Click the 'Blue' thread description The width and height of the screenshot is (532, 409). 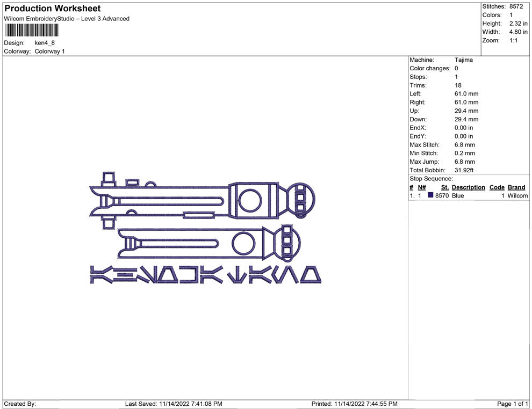pos(458,195)
